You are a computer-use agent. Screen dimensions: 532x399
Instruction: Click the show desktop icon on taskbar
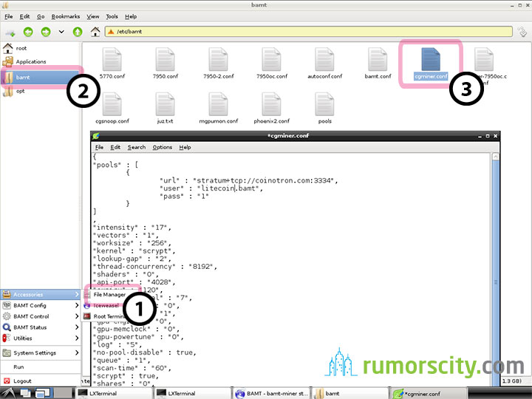click(25, 393)
